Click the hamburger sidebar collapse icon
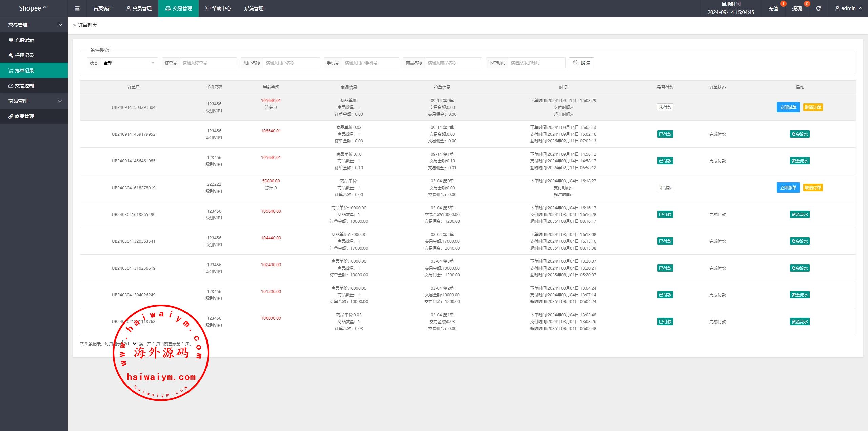The width and height of the screenshot is (868, 431). tap(77, 8)
